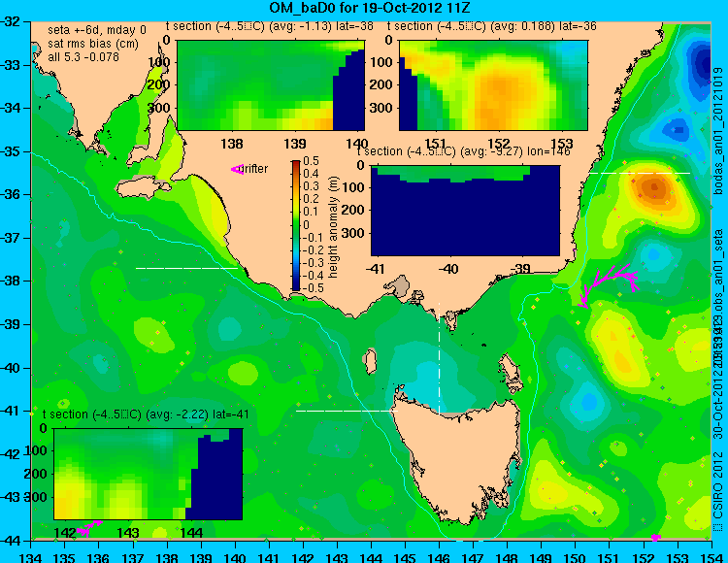Click the 'all 5.3 -0.078' statistics line
The height and width of the screenshot is (563, 728).
click(x=83, y=56)
